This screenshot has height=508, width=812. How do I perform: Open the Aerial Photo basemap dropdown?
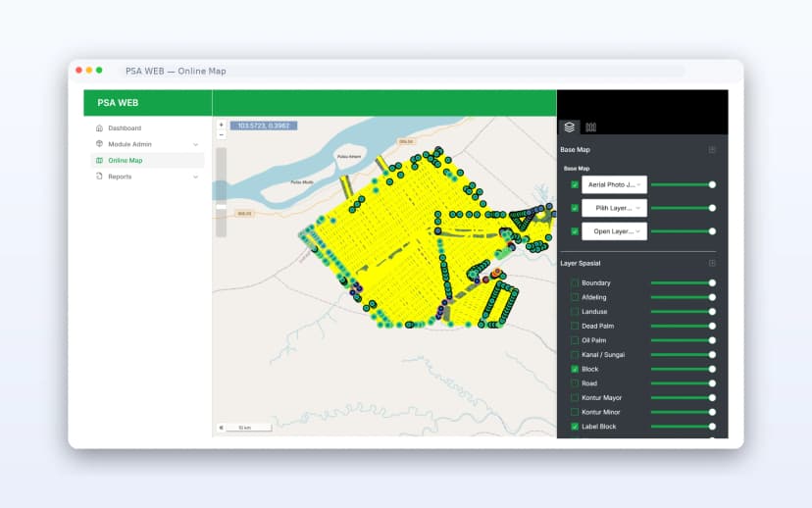click(x=614, y=184)
